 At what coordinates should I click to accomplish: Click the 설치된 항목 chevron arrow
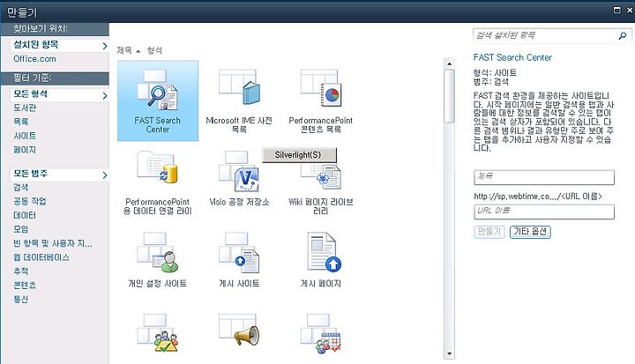(x=105, y=46)
